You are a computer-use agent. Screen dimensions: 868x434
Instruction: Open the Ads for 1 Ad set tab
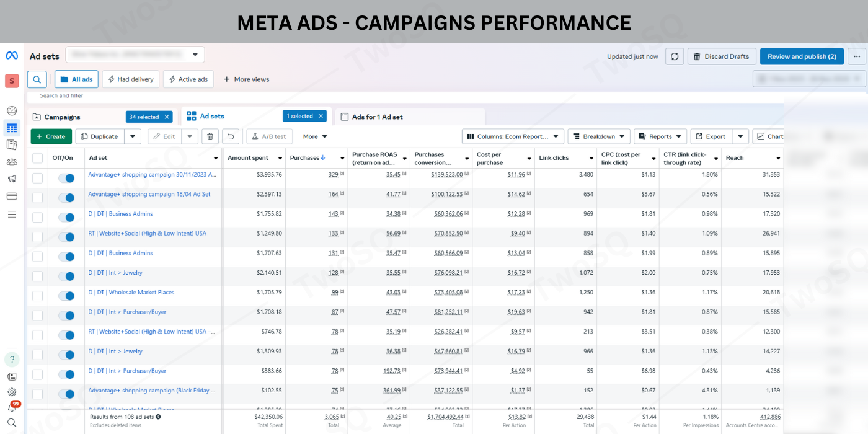tap(377, 117)
